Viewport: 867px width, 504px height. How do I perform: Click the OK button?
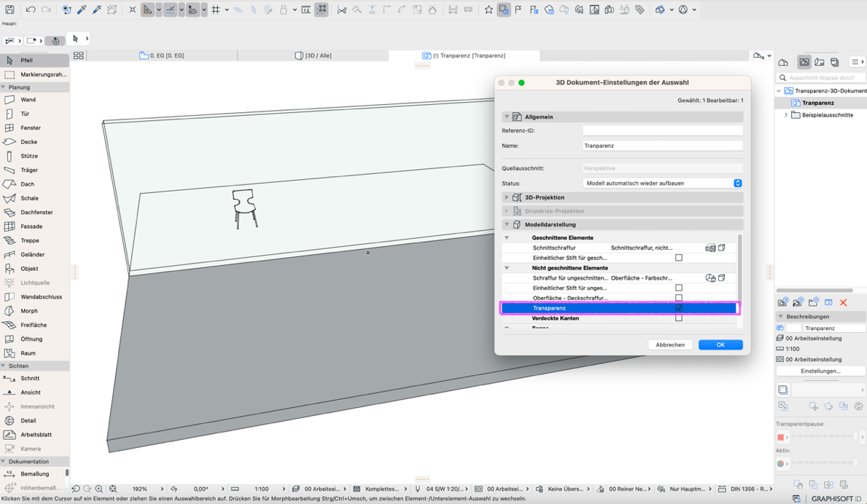pyautogui.click(x=721, y=344)
